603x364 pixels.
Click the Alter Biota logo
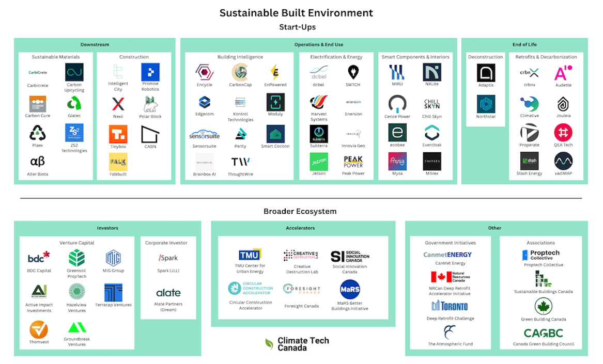coord(38,162)
